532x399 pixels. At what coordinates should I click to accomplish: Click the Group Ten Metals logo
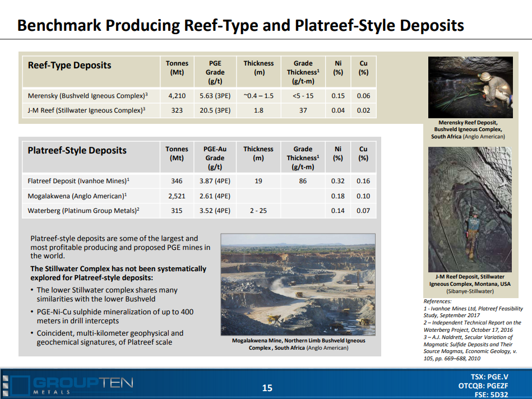68,386
